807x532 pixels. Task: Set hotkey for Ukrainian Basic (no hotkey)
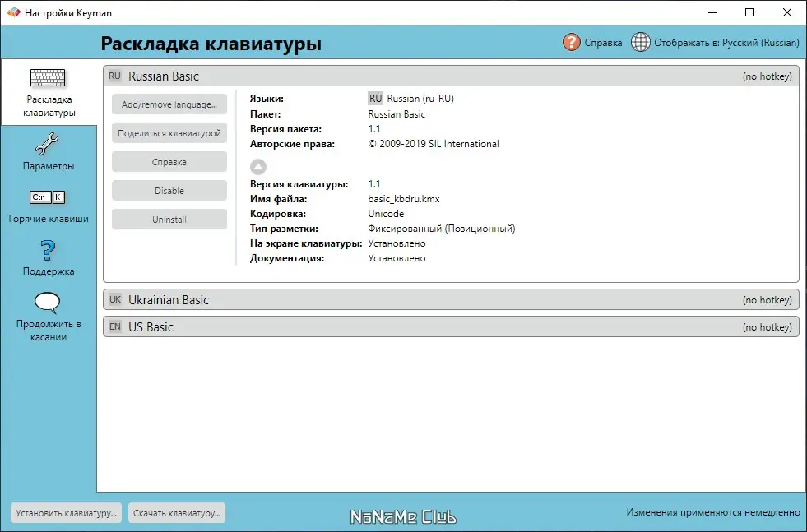(x=767, y=300)
